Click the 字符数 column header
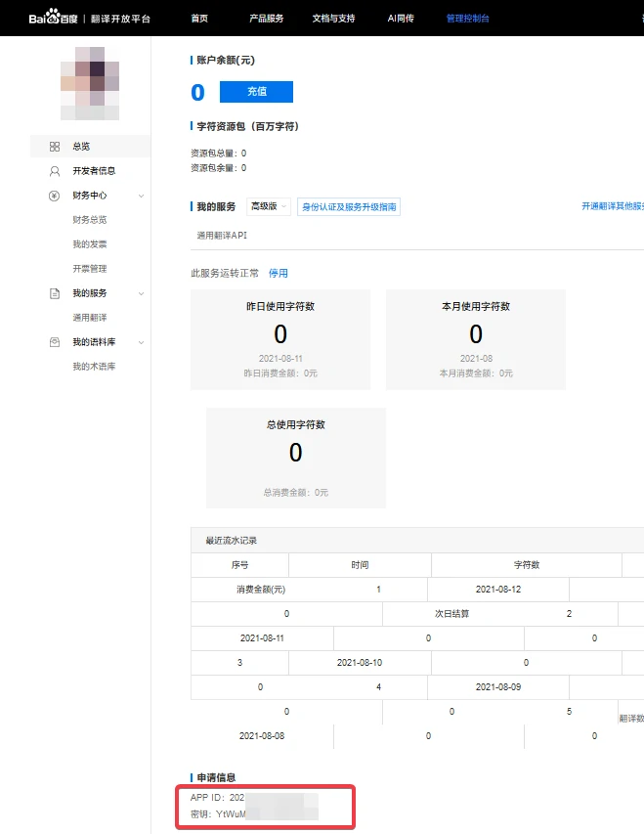 point(527,565)
